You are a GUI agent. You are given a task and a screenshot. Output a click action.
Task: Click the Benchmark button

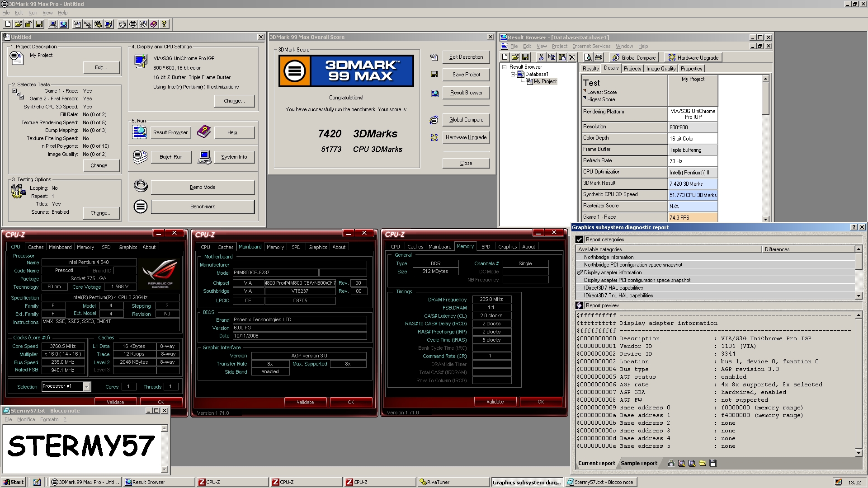[x=203, y=206]
